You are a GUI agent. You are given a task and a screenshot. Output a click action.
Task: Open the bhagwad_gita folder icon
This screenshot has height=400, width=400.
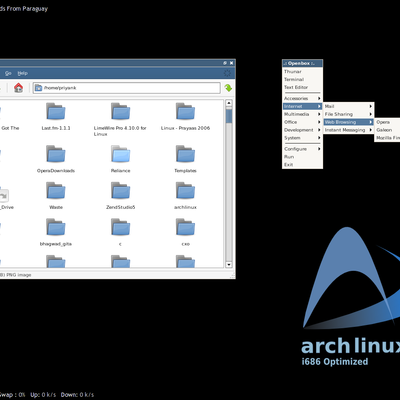coord(56,227)
